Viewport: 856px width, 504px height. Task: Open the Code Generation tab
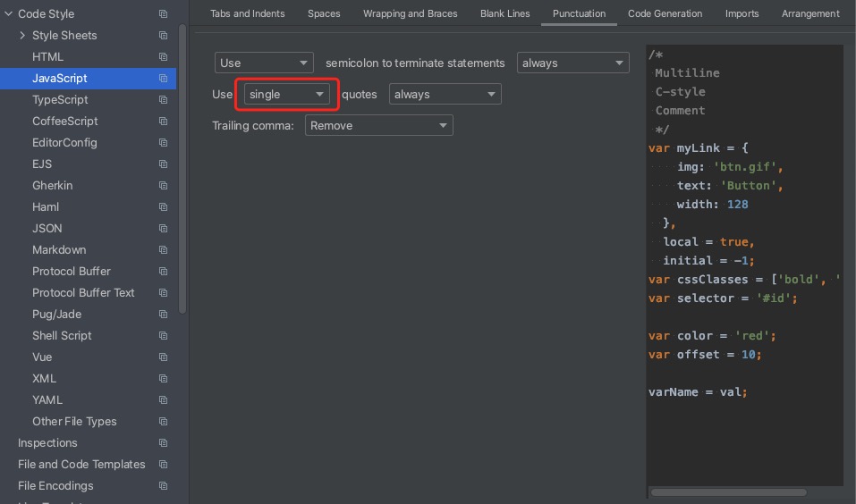click(665, 13)
